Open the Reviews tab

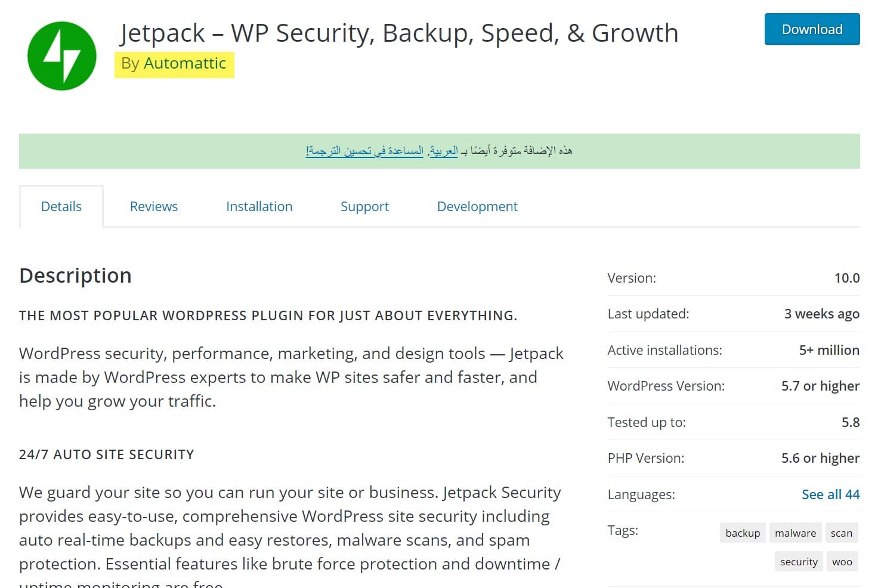point(154,206)
